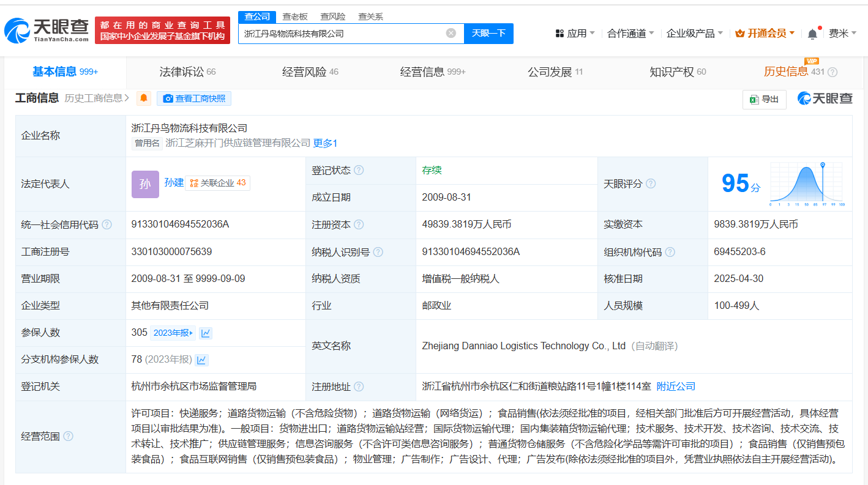This screenshot has height=485, width=868.
Task: Click the 天眼查 logo in header
Action: click(x=47, y=30)
